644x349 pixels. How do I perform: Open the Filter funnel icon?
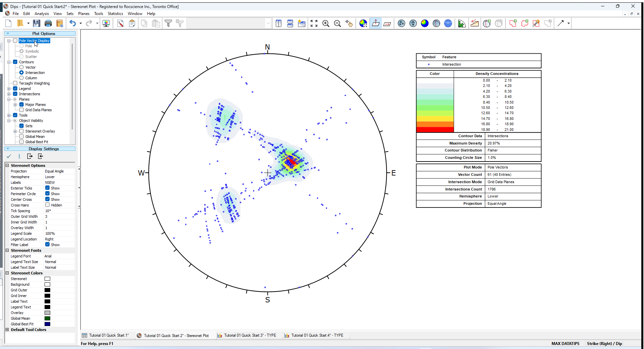169,23
